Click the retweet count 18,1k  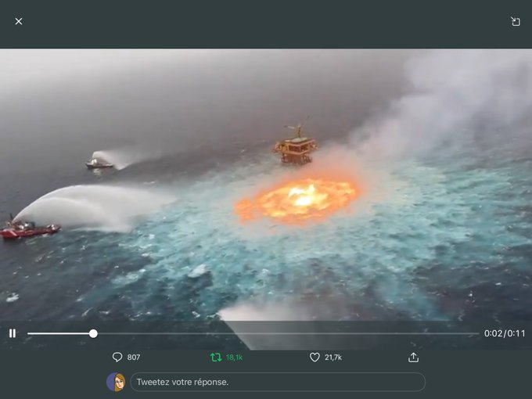pos(235,358)
